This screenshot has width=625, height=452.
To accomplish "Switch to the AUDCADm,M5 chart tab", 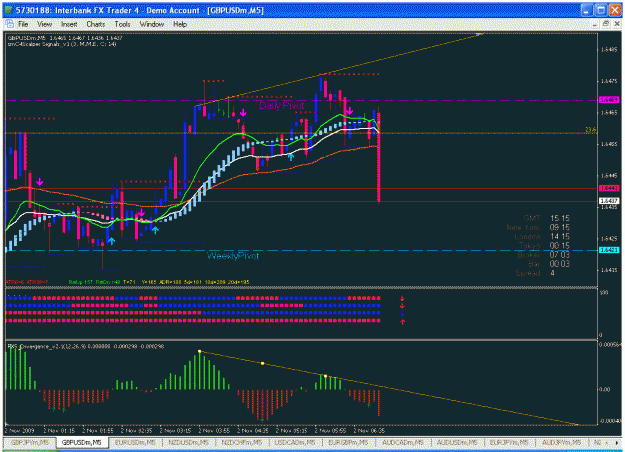I will click(x=402, y=442).
